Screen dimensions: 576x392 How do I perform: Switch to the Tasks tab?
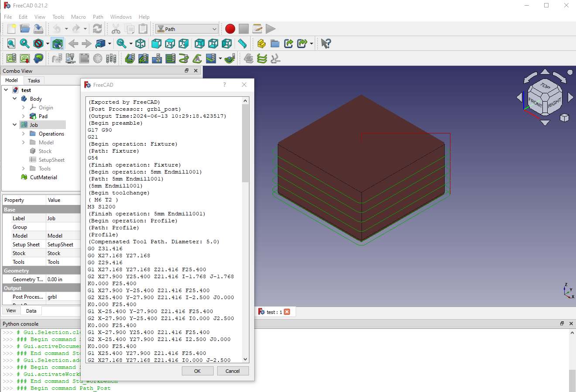pos(34,81)
